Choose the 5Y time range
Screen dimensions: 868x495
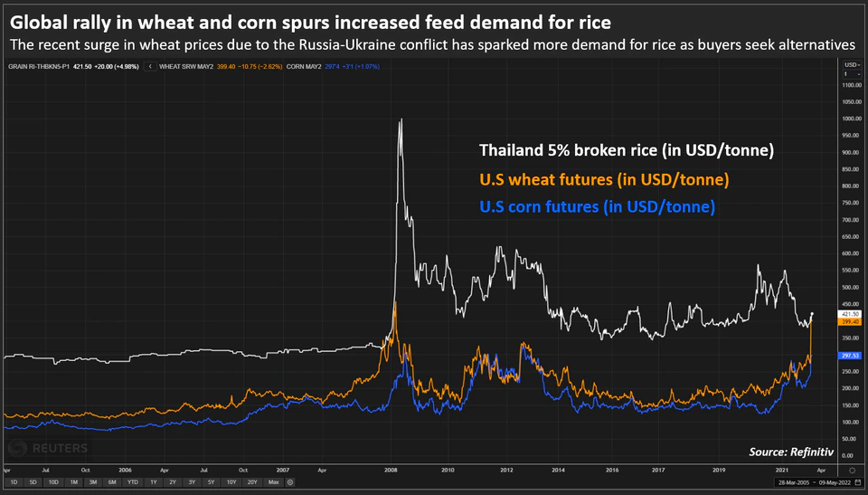[x=211, y=482]
